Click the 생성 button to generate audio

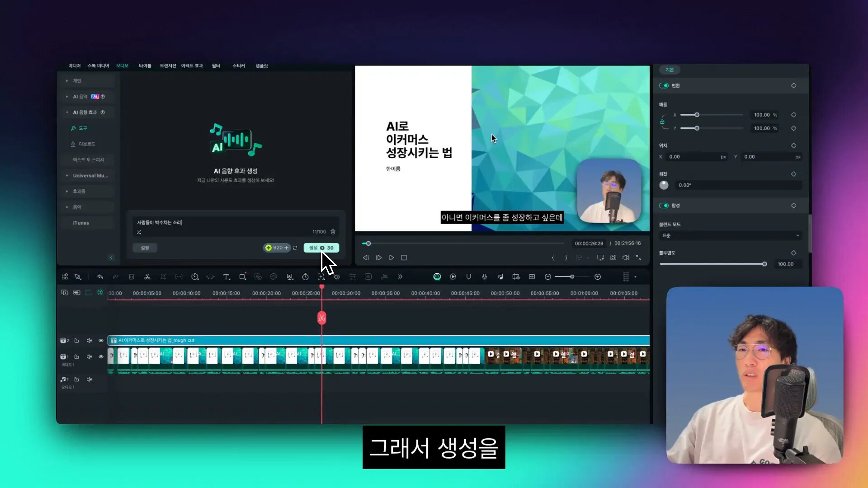[x=321, y=247]
